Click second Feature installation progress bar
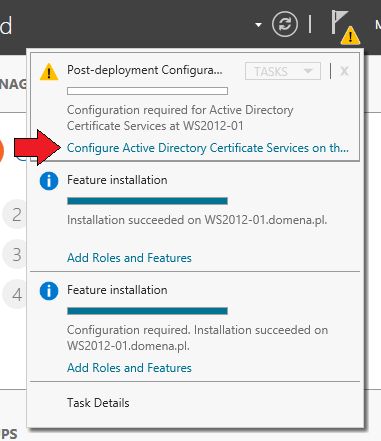The image size is (381, 441). pyautogui.click(x=147, y=311)
